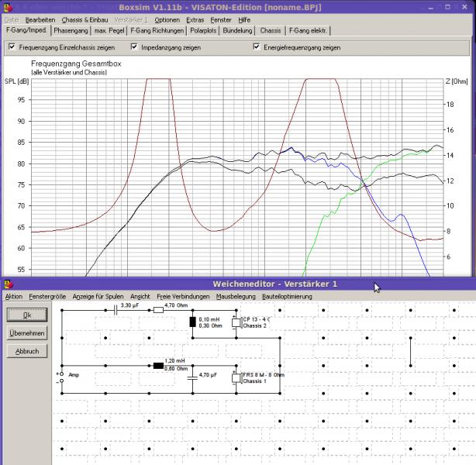Click the CP 13 tweeter Chassis 2 symbol

click(x=236, y=322)
